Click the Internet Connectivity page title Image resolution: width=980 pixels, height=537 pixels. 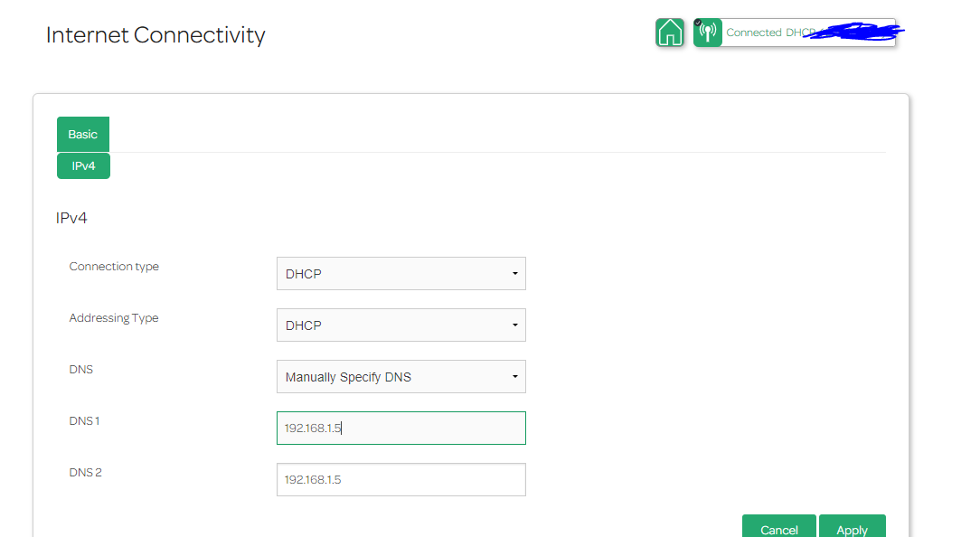[x=155, y=35]
